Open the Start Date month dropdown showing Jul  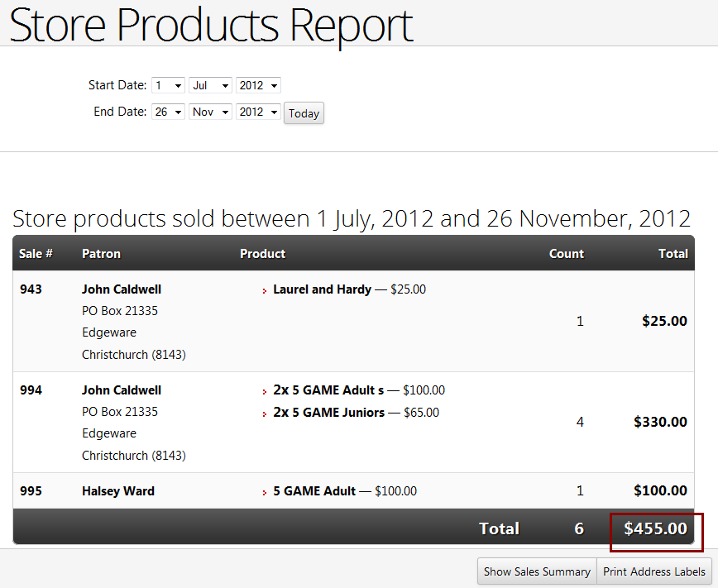(210, 85)
